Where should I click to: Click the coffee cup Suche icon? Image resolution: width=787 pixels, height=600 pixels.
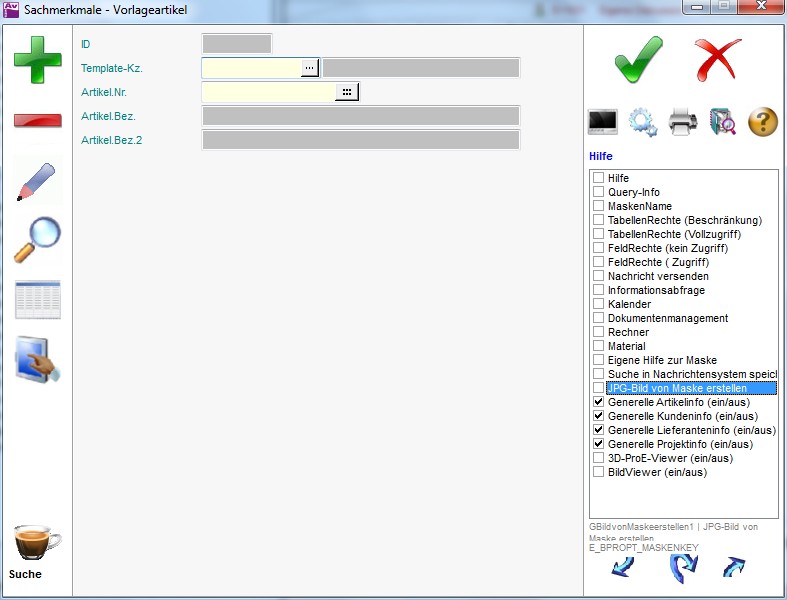tap(37, 543)
